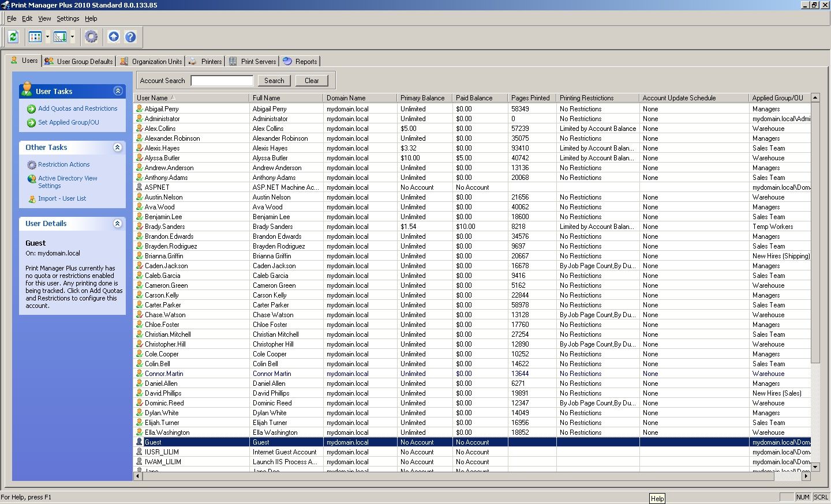The image size is (831, 504).
Task: Click the vertical scrollbar up arrow
Action: point(815,97)
